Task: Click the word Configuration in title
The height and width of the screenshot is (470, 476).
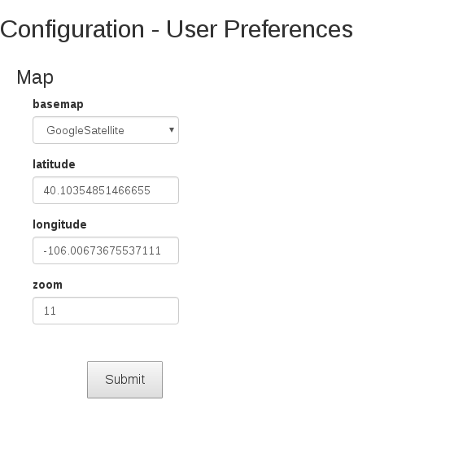Action: 72,30
